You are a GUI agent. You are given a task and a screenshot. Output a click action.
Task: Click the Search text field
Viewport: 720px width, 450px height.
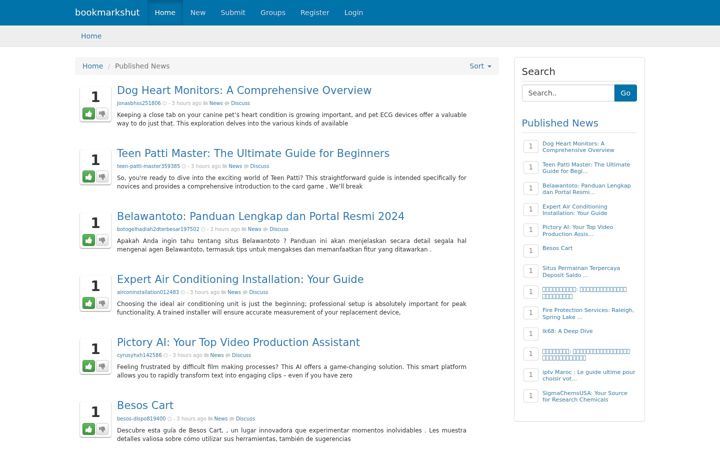(x=568, y=93)
